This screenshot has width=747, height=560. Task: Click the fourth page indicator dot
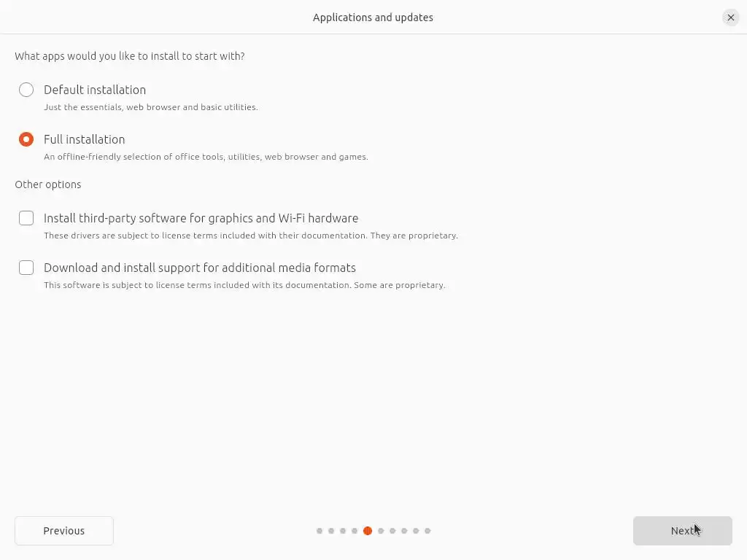tap(355, 531)
